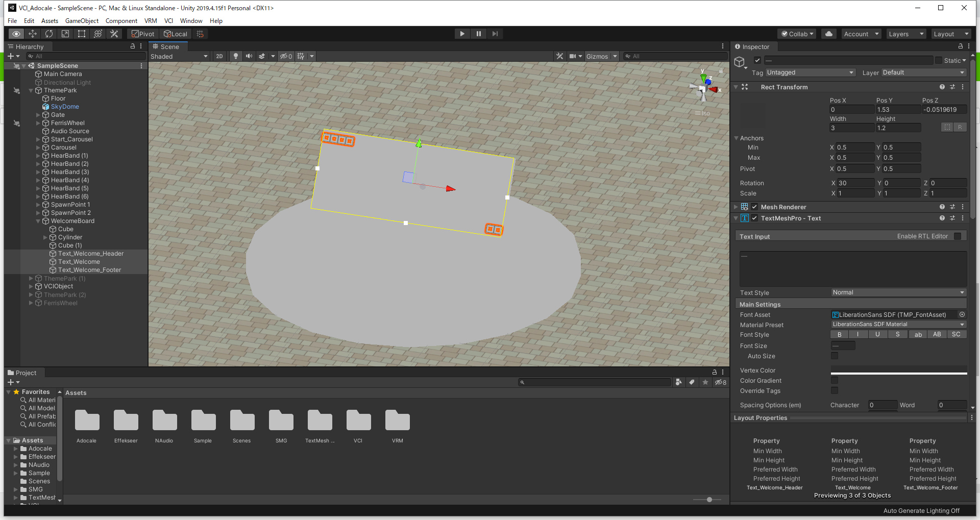Open scene component editor tools icon

pyautogui.click(x=560, y=56)
